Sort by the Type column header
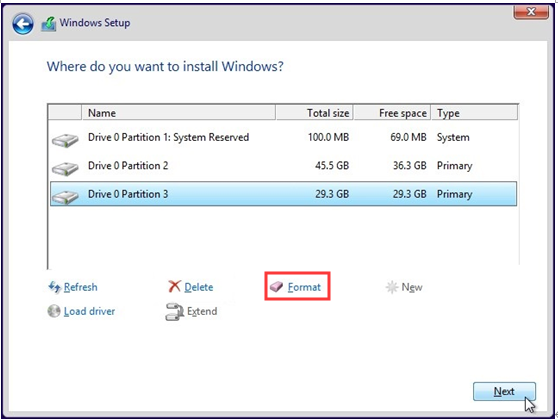 [x=475, y=113]
